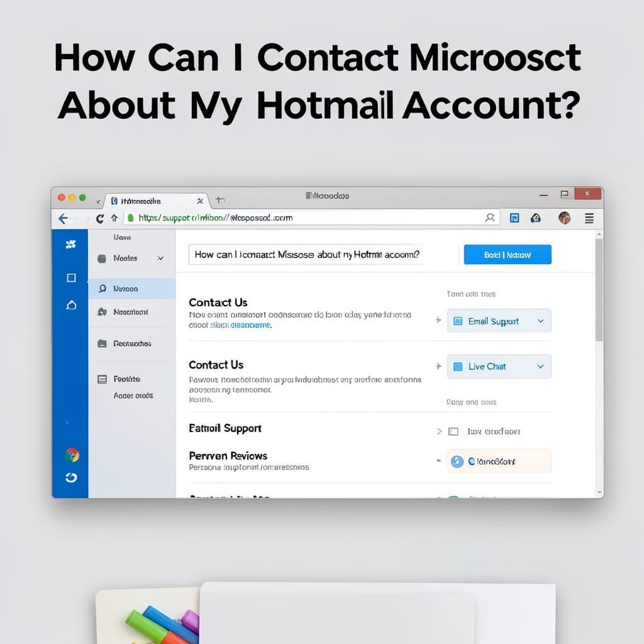Viewport: 644px width, 644px height.
Task: Select the 'Neotes' item in the navigation panel
Action: click(x=125, y=258)
